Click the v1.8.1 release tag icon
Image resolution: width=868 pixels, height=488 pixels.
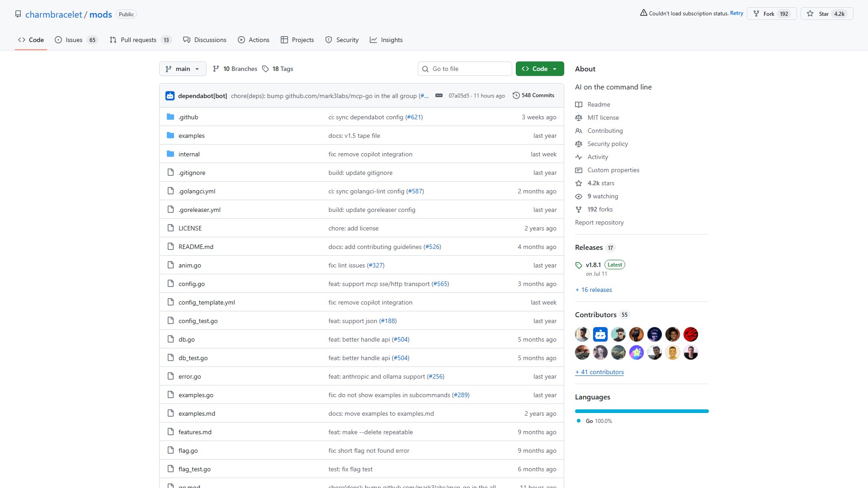[579, 265]
